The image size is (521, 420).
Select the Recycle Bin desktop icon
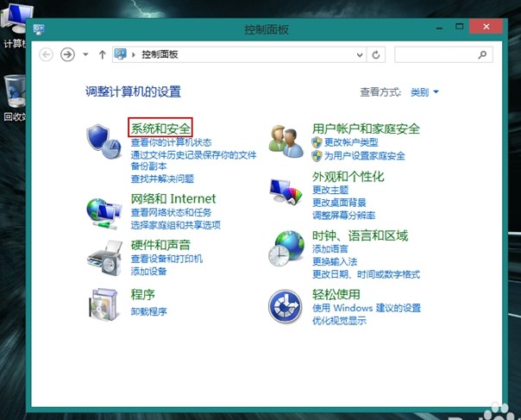14,97
